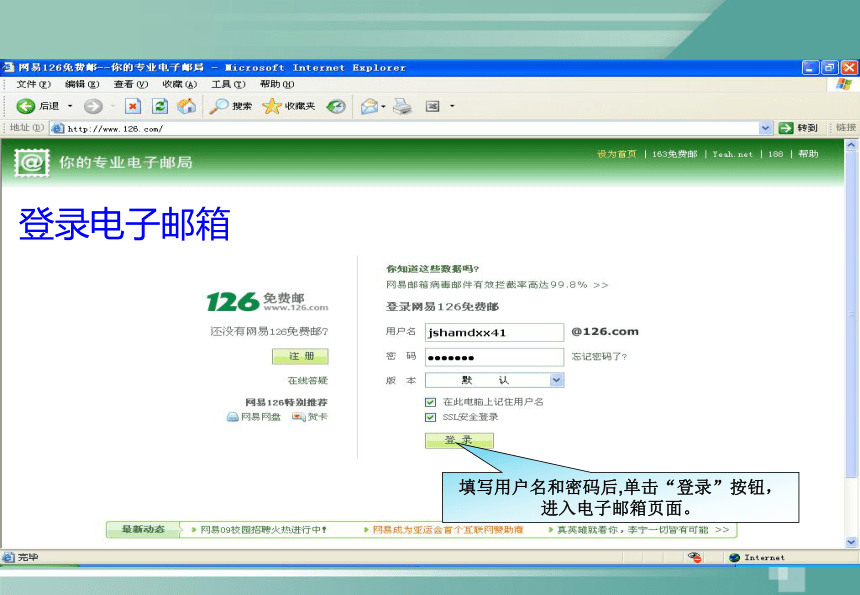Click the 最新动态 latest news label

tap(143, 529)
